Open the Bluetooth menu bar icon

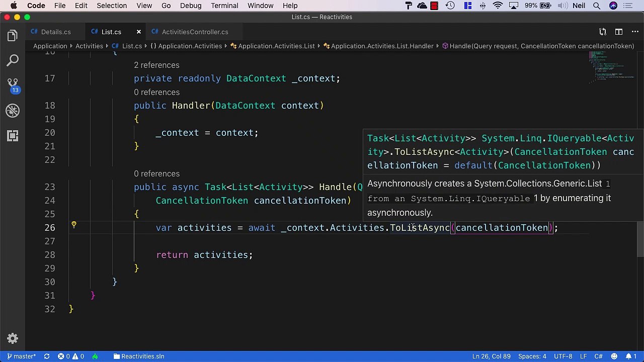click(x=482, y=6)
